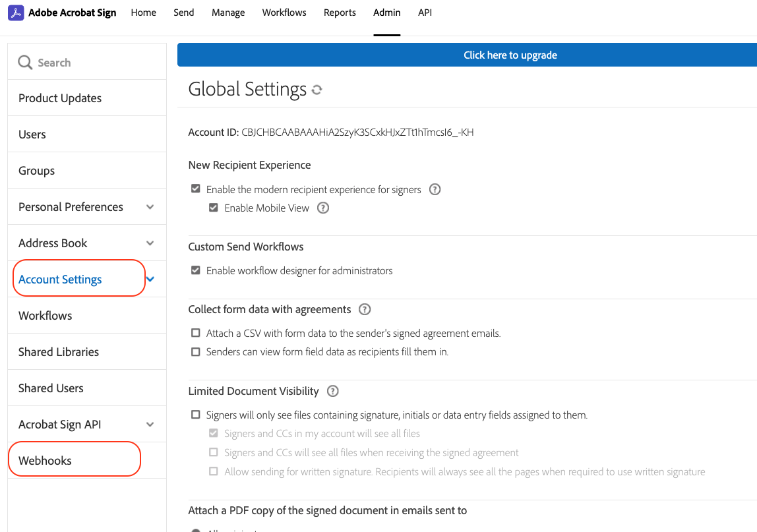This screenshot has width=757, height=532.
Task: Open the Reports tab
Action: click(x=340, y=13)
